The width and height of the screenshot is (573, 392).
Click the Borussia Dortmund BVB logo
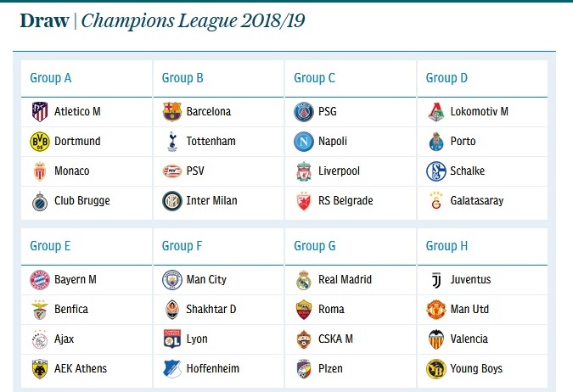pyautogui.click(x=39, y=142)
